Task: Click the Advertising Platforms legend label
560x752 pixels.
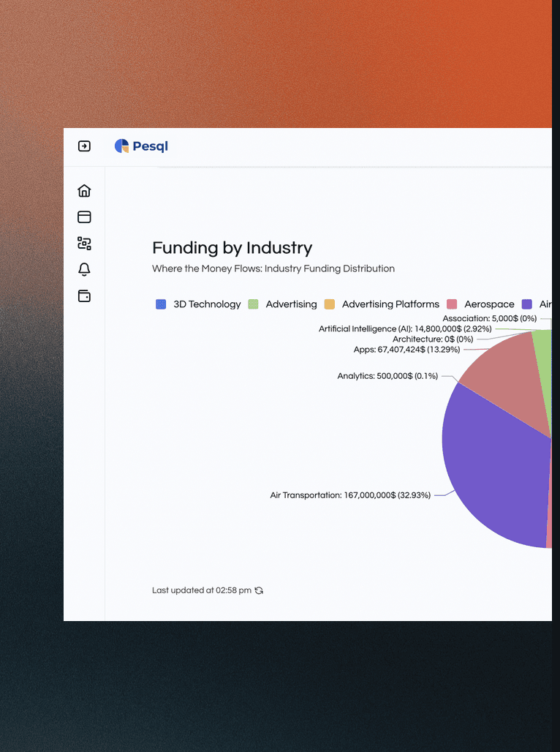Action: (390, 304)
